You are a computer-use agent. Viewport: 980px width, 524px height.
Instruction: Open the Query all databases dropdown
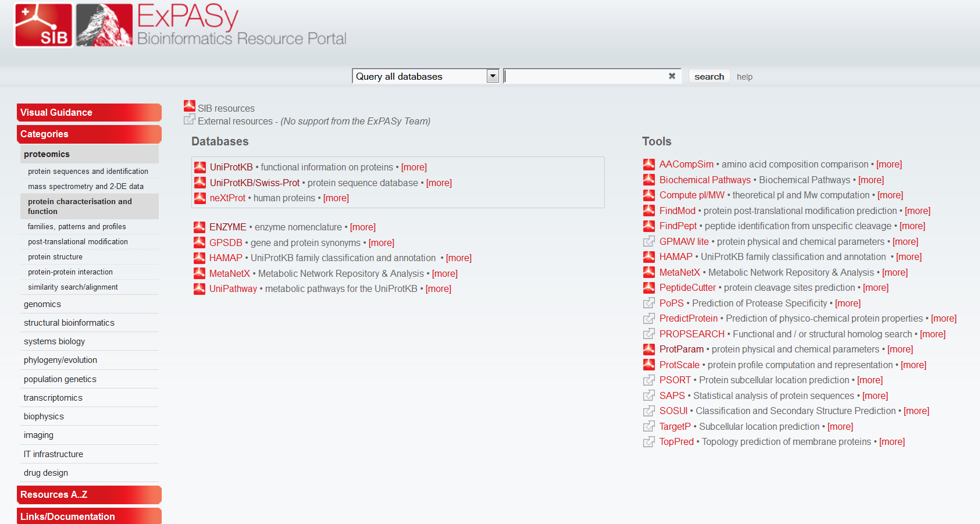426,76
